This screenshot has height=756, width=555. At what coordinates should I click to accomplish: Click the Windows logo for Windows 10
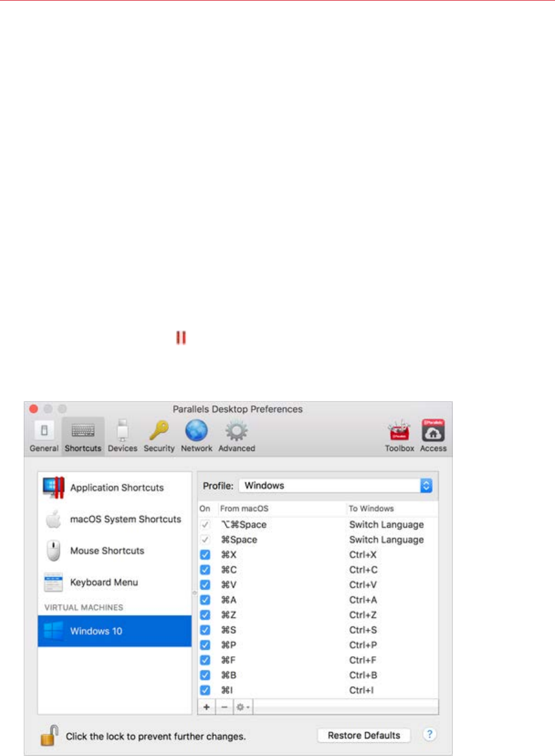coord(53,631)
